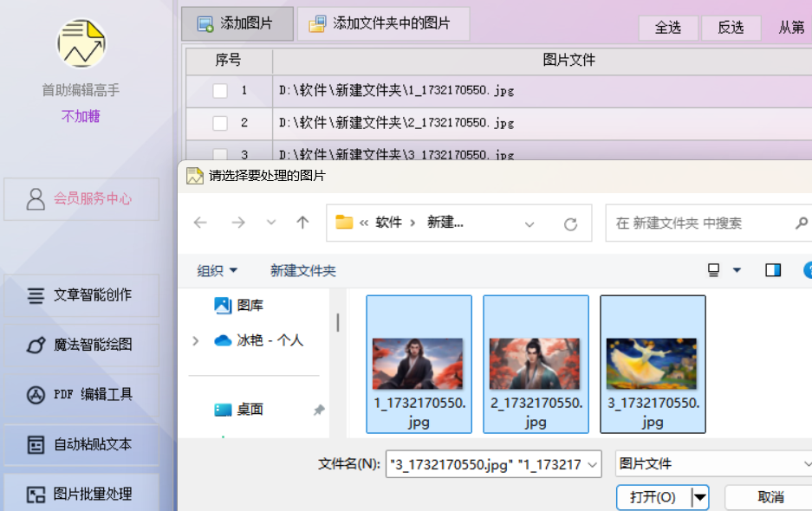Click the folder icon in address bar
Image resolution: width=812 pixels, height=511 pixels.
344,222
